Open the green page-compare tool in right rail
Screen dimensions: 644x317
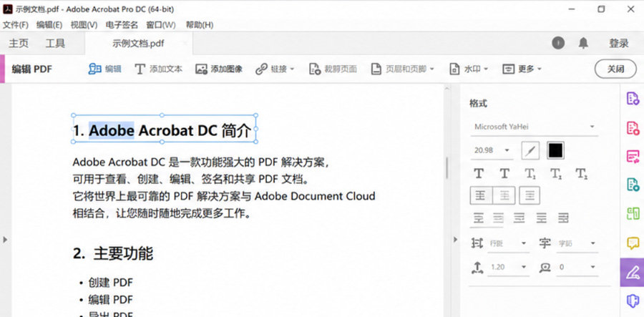point(633,213)
